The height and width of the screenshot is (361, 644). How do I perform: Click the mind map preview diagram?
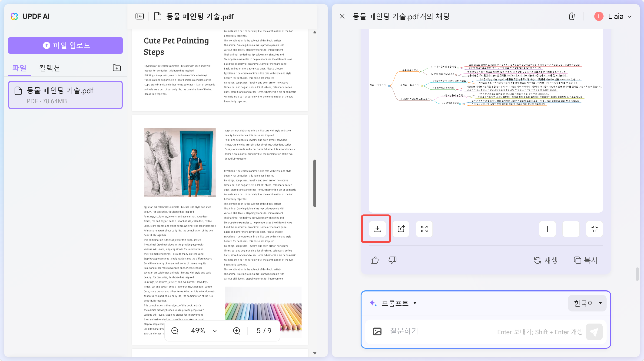[485, 85]
